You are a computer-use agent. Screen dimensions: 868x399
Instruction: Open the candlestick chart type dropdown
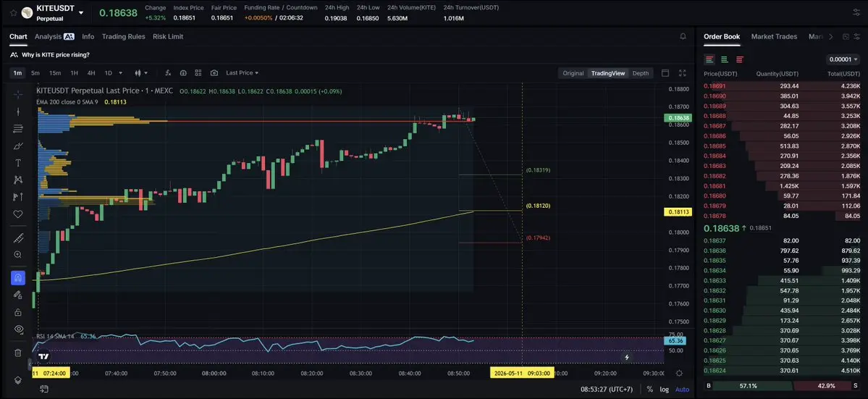tap(140, 73)
